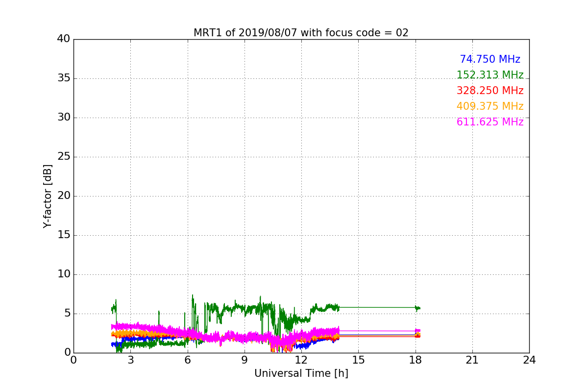Viewport: 588px width, 392px height.
Task: Select the '152.313 MHz' legend label
Action: click(490, 75)
